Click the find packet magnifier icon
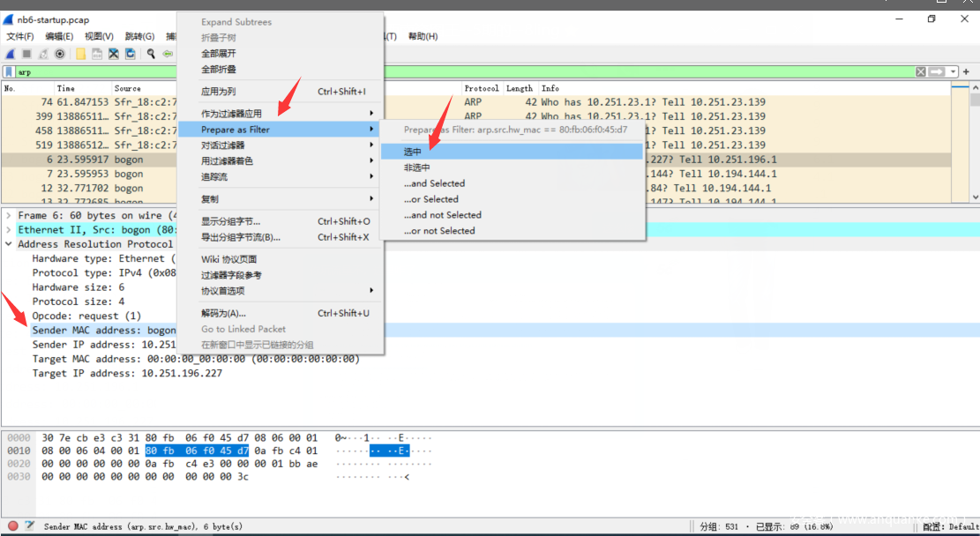Screen dimensions: 980x536 coord(152,54)
